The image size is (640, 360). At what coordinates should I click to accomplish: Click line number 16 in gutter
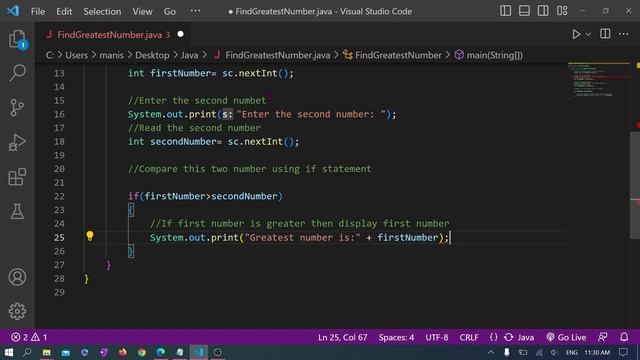59,114
